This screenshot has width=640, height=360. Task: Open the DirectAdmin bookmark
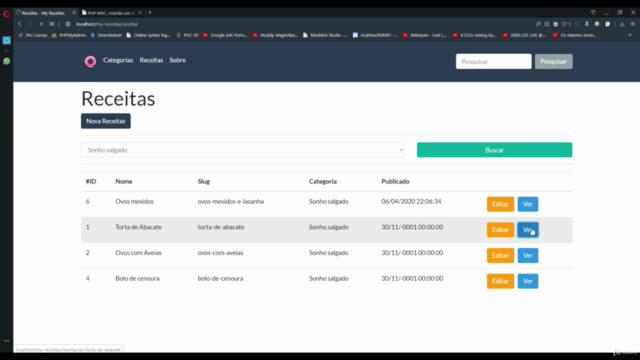(106, 35)
